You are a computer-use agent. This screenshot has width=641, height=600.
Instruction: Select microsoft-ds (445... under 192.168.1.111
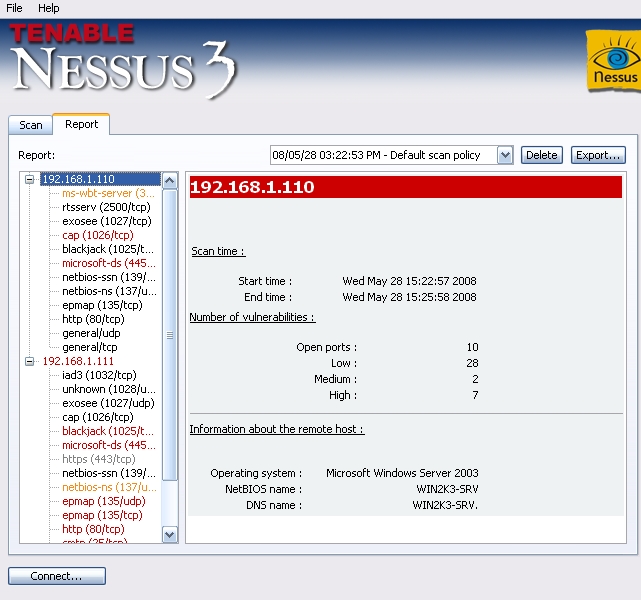pyautogui.click(x=109, y=445)
